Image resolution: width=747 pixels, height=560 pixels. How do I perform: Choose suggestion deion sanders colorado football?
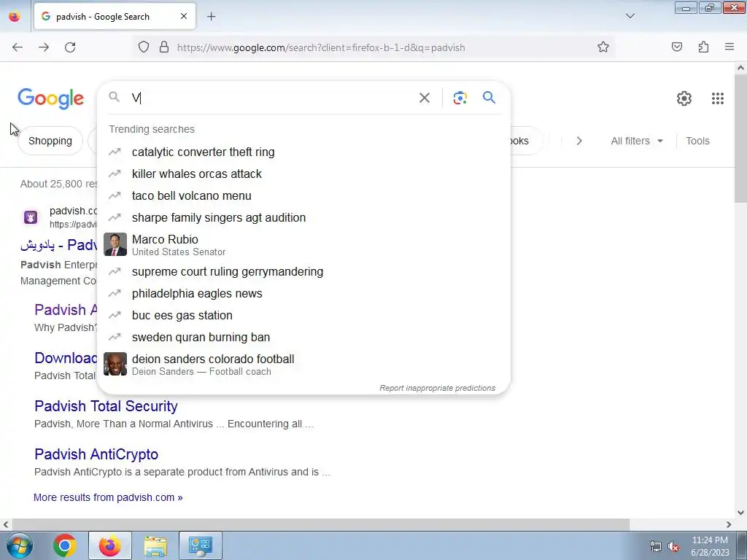point(303,365)
